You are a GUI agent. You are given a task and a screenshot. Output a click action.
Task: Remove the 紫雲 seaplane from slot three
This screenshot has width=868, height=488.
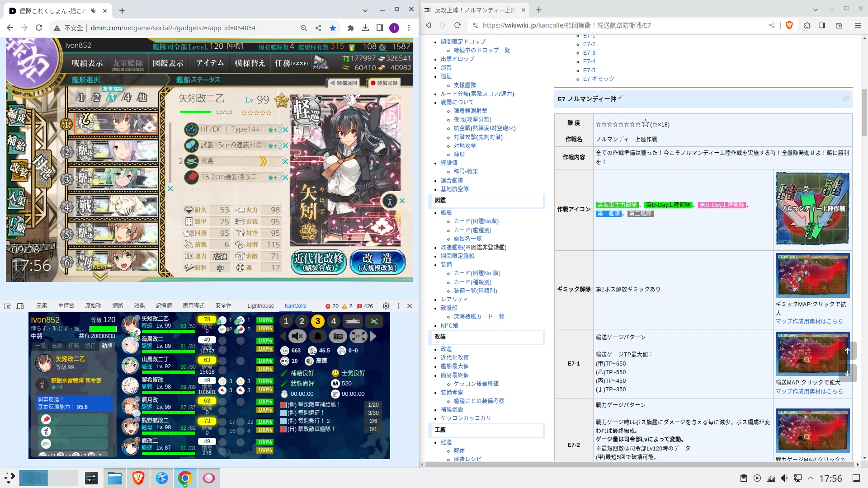pyautogui.click(x=285, y=161)
